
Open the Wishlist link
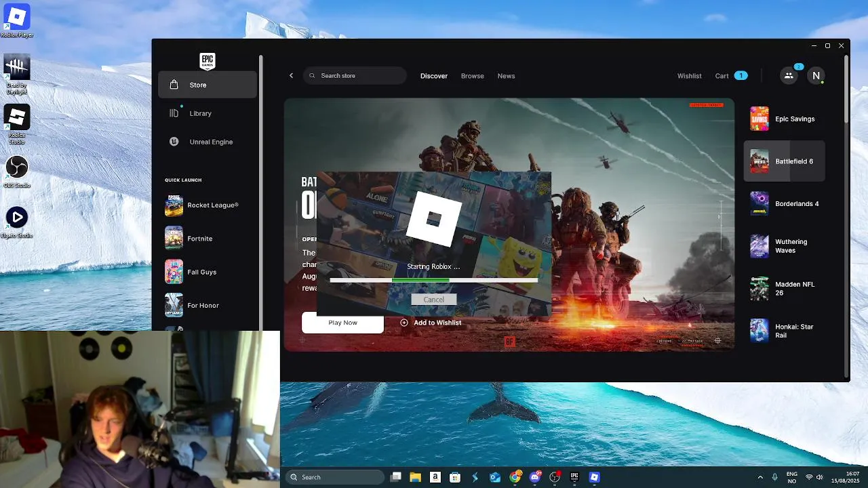[690, 76]
